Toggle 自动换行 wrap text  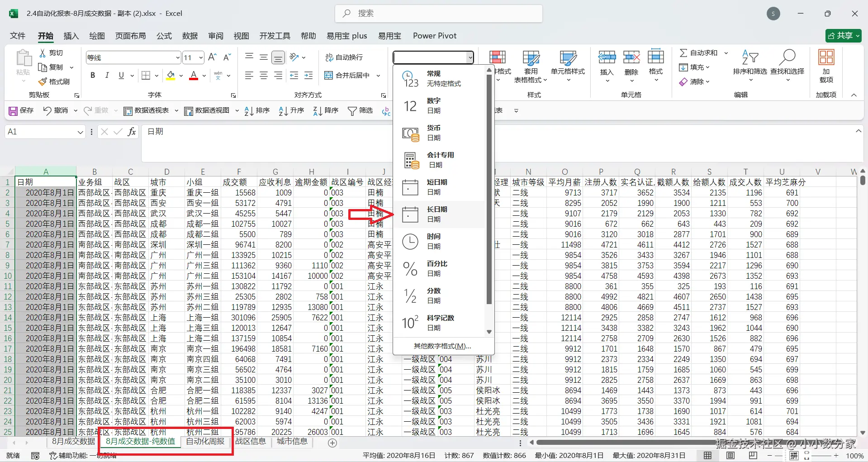click(344, 57)
